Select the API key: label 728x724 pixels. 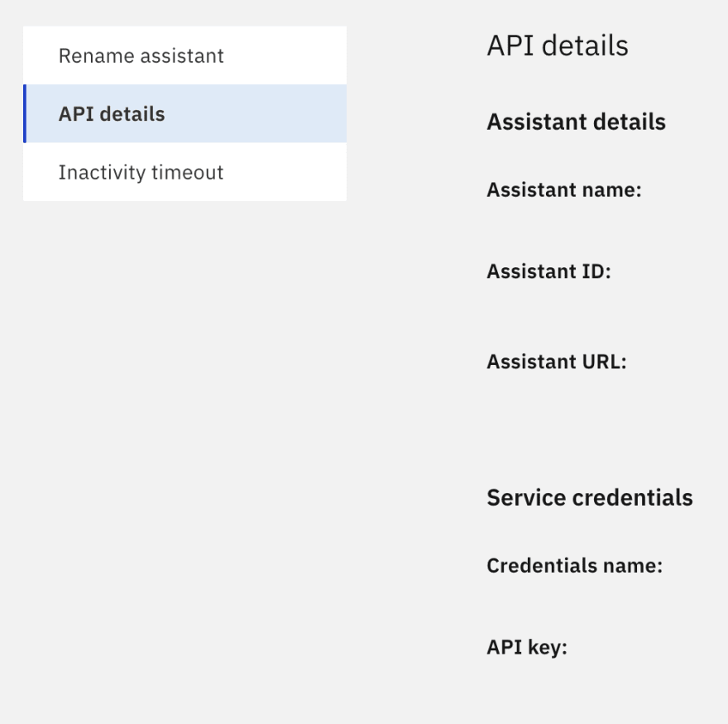[527, 647]
